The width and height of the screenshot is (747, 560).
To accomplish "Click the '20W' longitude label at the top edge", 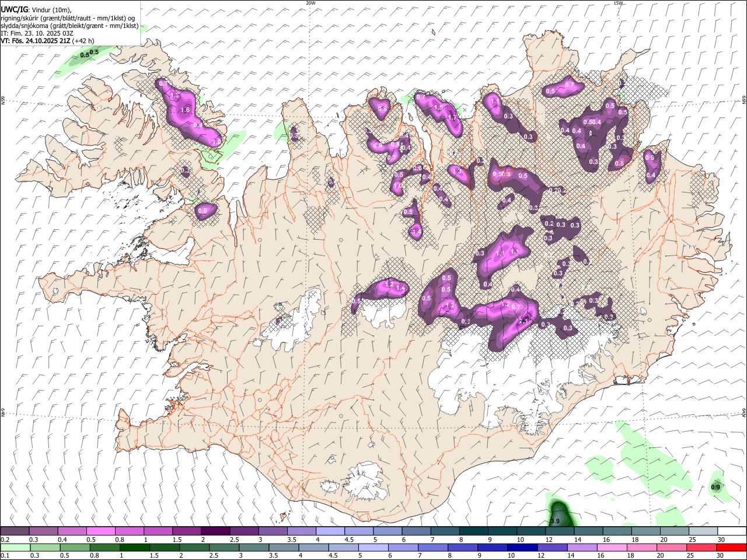I will pos(310,3).
